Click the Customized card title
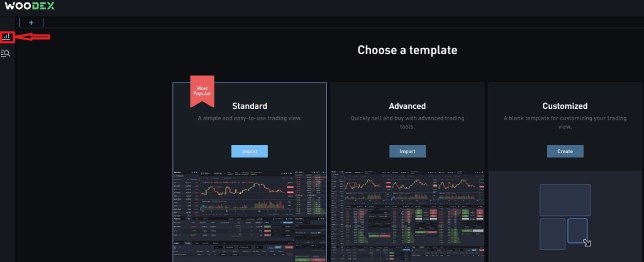The width and height of the screenshot is (644, 262). click(x=565, y=106)
